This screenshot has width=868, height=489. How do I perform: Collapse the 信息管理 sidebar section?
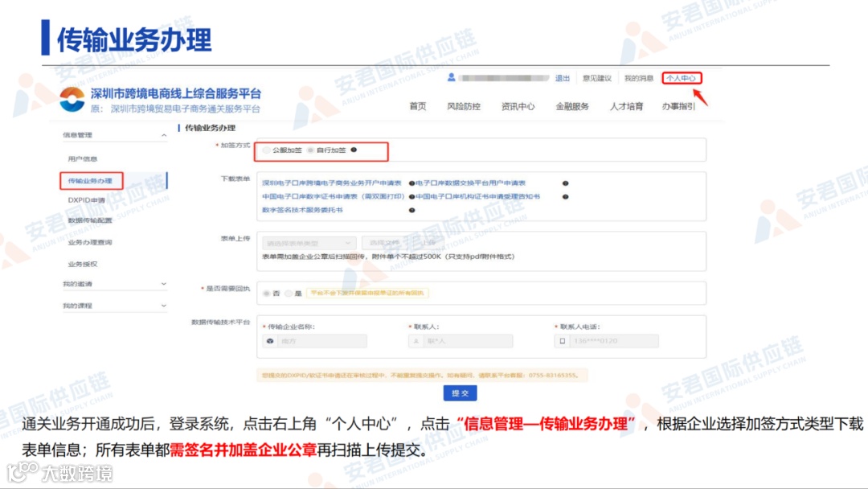[164, 135]
